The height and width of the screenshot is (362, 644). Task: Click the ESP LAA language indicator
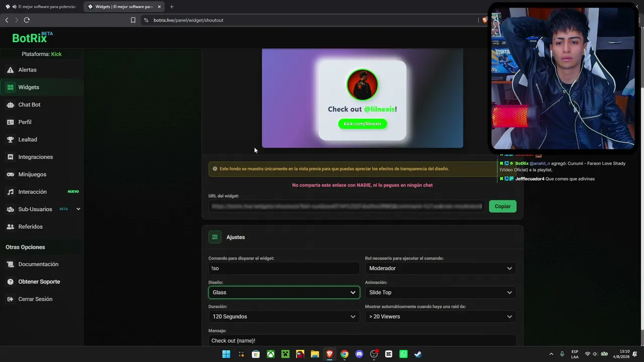(575, 354)
